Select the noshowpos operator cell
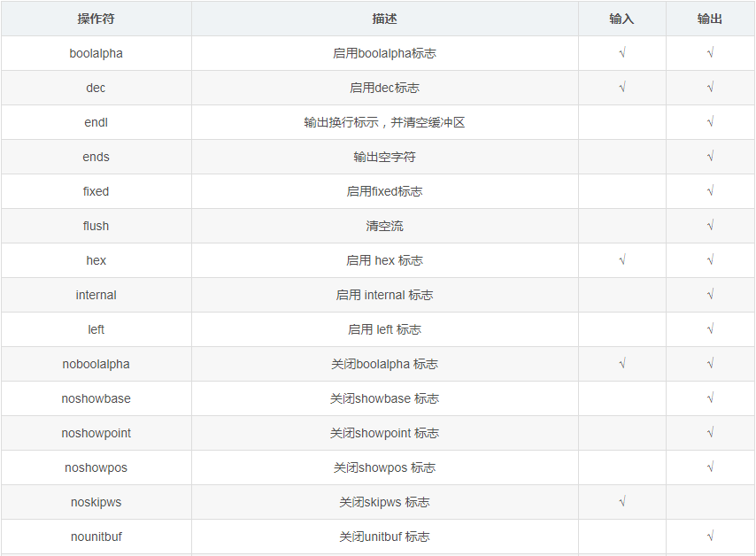Image resolution: width=756 pixels, height=556 pixels. [x=96, y=467]
